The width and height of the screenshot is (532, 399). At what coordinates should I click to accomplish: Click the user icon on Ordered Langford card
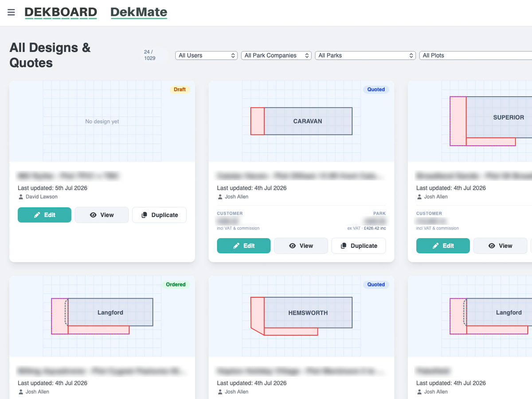[x=20, y=391]
